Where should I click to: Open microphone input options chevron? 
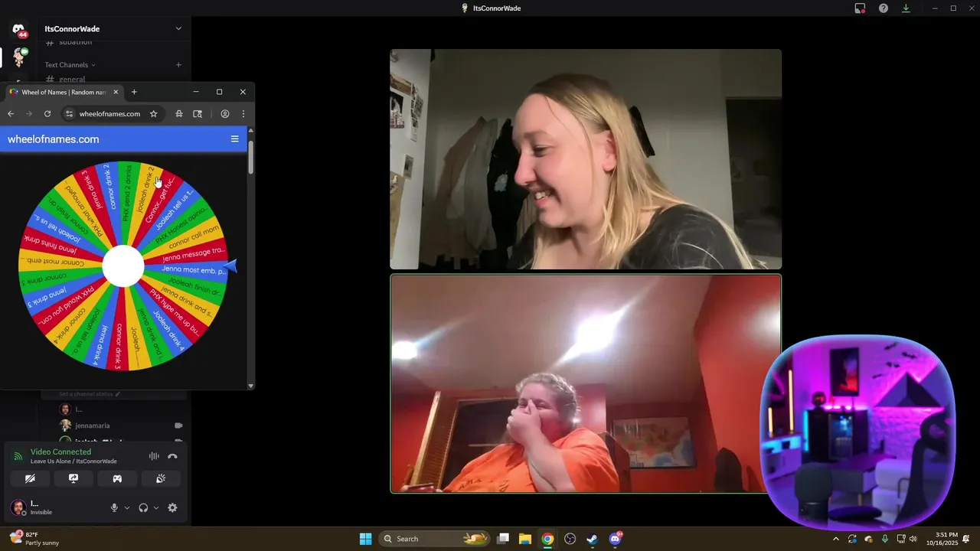[127, 507]
